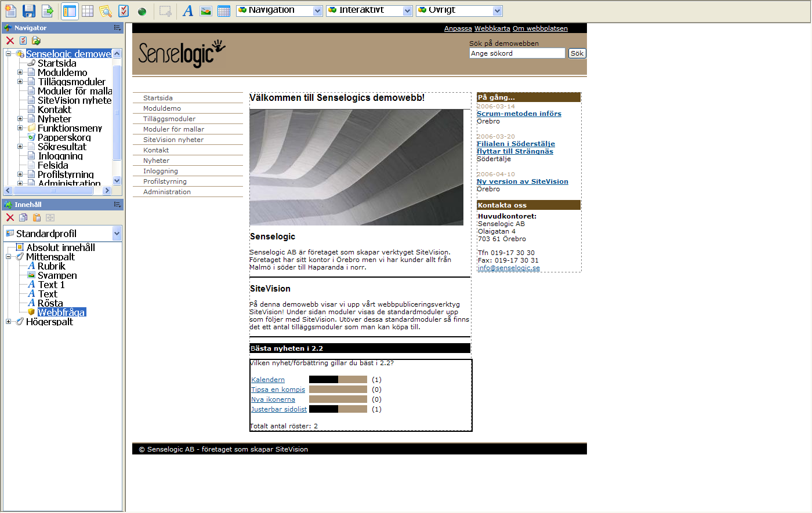Open Ny version av SiteVision link
The height and width of the screenshot is (513, 812).
point(523,181)
